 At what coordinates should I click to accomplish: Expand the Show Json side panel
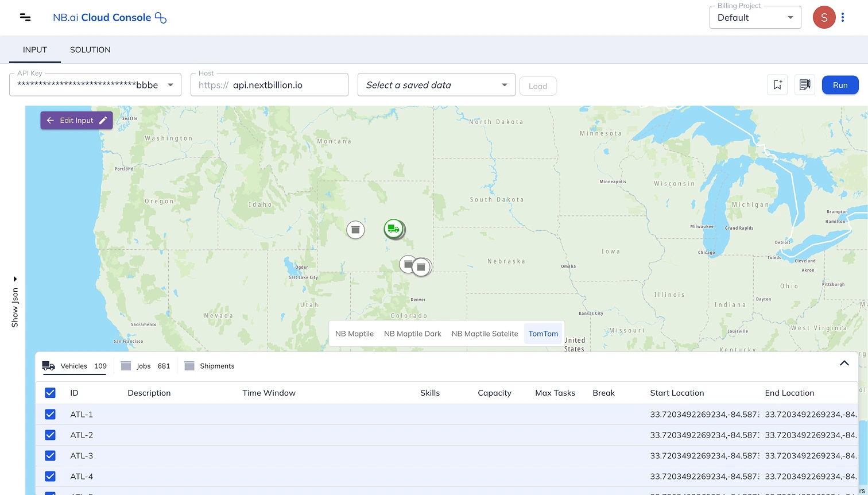(x=15, y=302)
